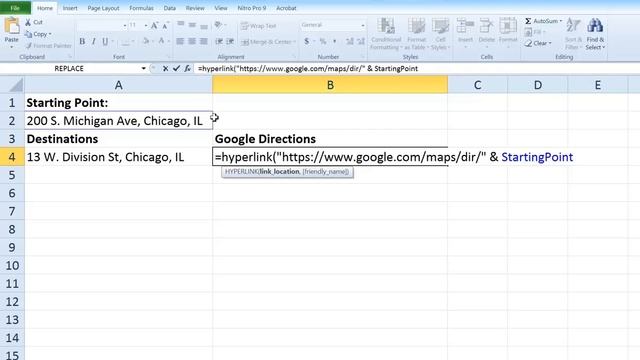Switch to the Review tab
This screenshot has height=360, width=640.
195,8
